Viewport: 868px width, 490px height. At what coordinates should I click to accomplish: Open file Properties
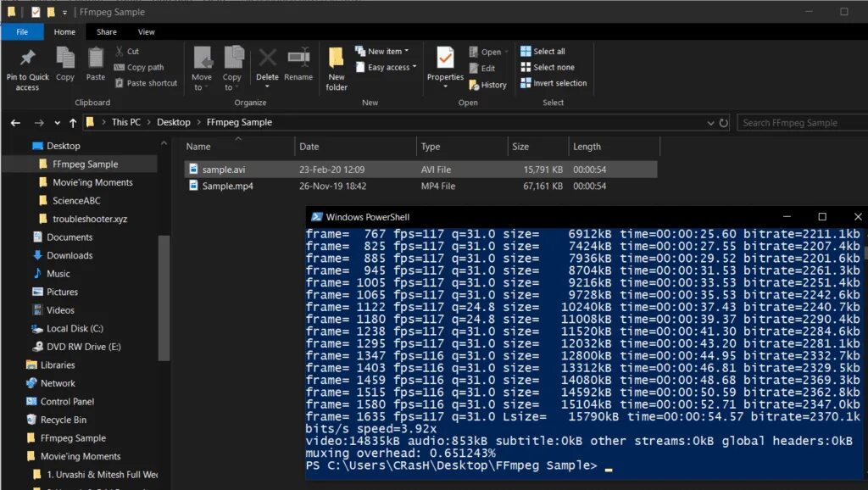[x=445, y=68]
